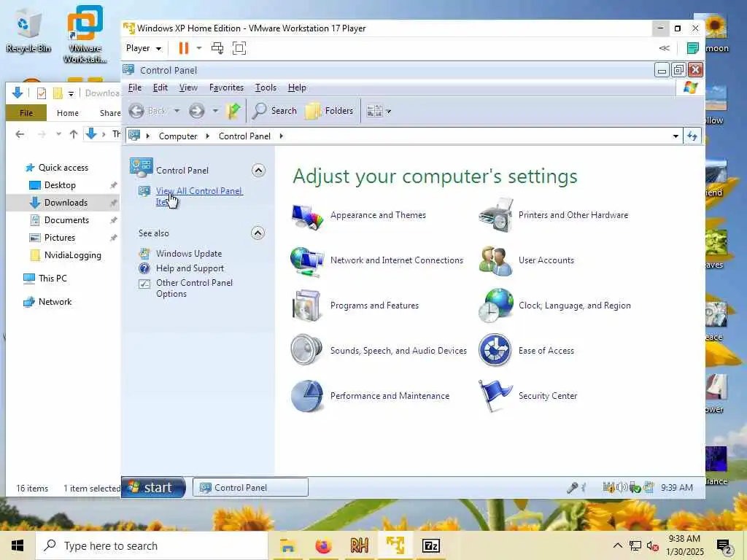Click the Views toolbar icon
The image size is (747, 560).
pyautogui.click(x=374, y=111)
